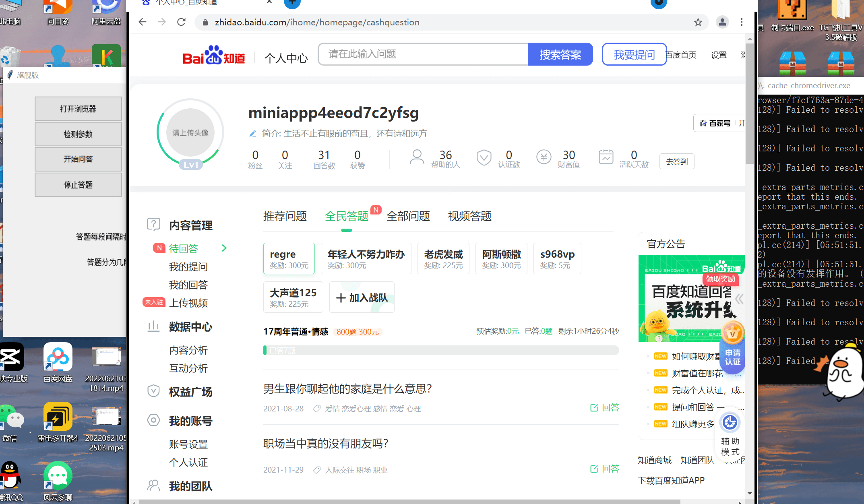Click the 权益广场 shield icon
The image size is (864, 504).
point(154,391)
